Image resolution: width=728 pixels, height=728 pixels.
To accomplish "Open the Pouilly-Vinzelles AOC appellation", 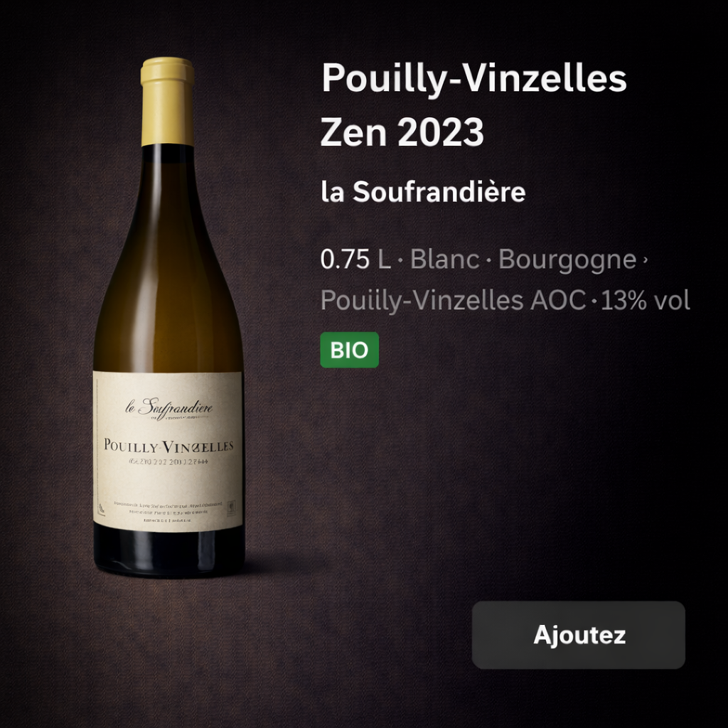I will pyautogui.click(x=453, y=301).
